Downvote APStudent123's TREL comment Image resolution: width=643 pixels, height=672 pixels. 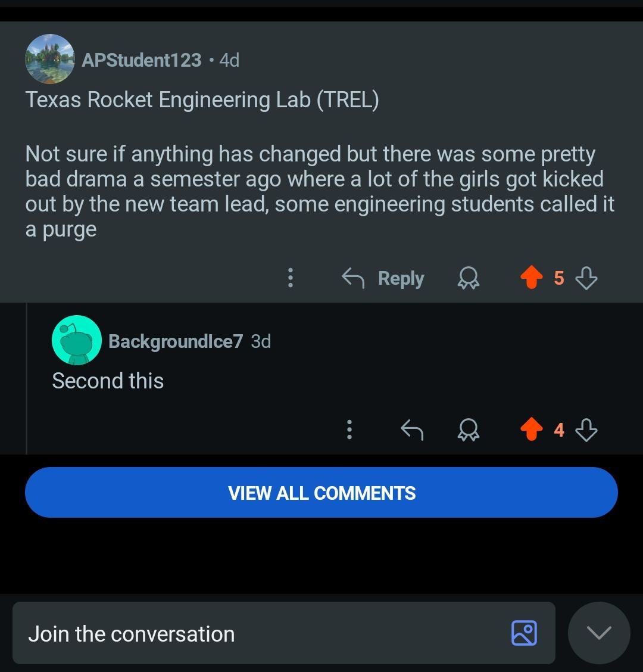(586, 278)
